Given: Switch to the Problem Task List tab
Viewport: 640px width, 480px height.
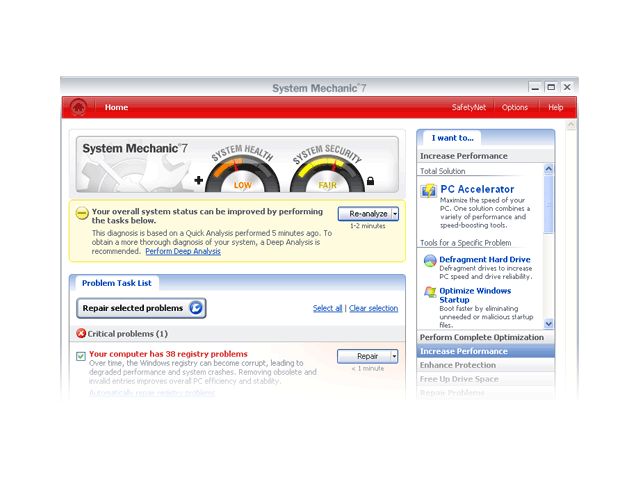Looking at the screenshot, I should [x=116, y=283].
